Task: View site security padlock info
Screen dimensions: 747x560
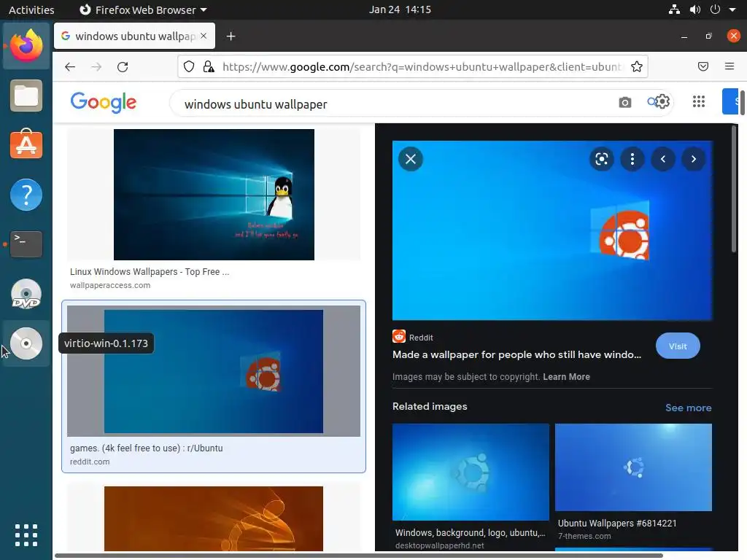Action: tap(209, 66)
